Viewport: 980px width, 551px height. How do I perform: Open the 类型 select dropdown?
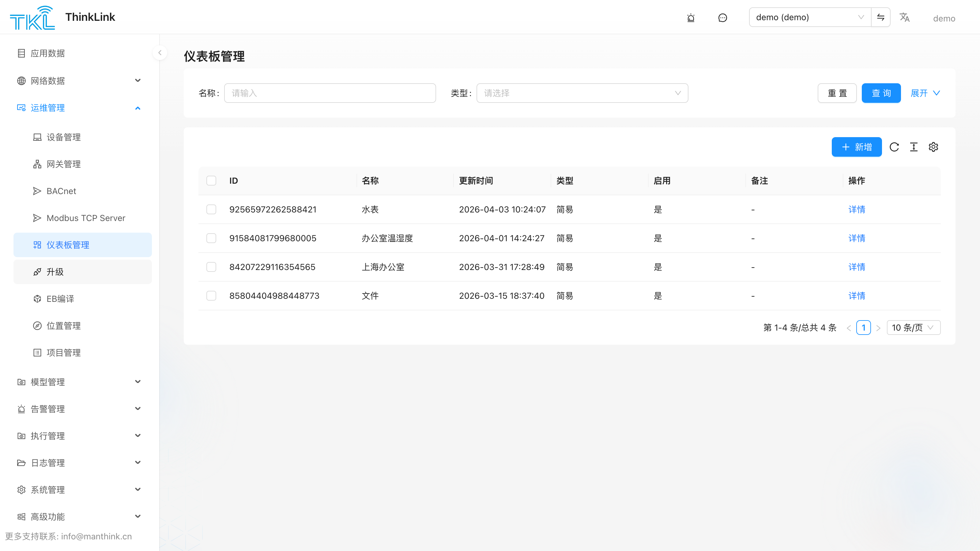tap(582, 93)
